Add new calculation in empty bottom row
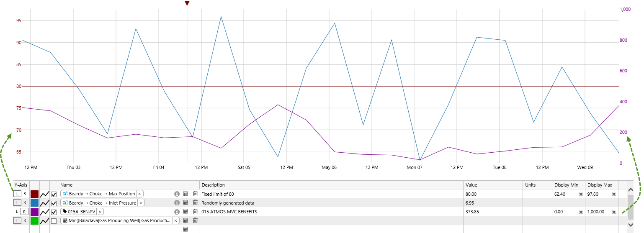 click(x=185, y=229)
